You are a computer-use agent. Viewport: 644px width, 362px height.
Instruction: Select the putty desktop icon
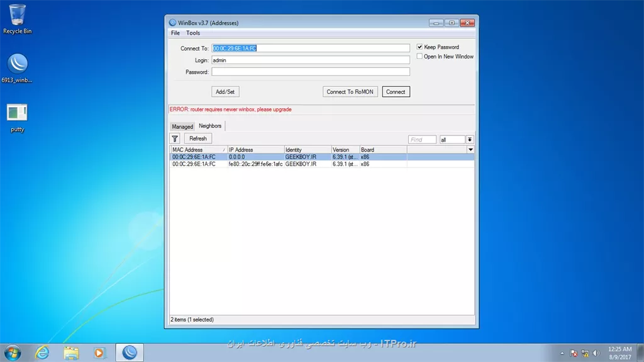point(17,118)
